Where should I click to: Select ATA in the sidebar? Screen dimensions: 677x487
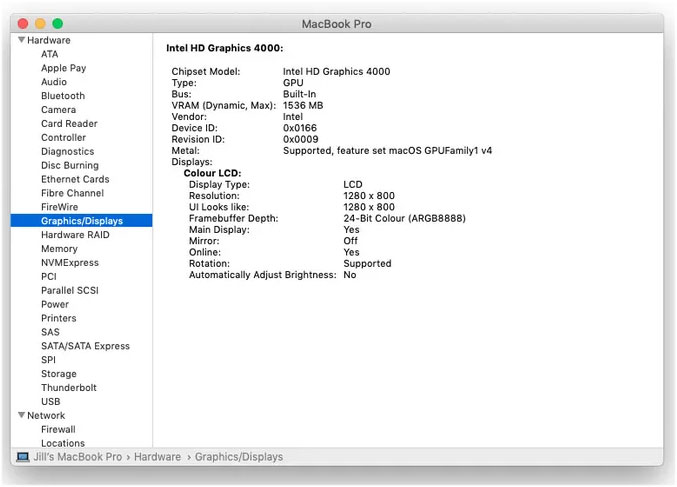click(x=50, y=54)
